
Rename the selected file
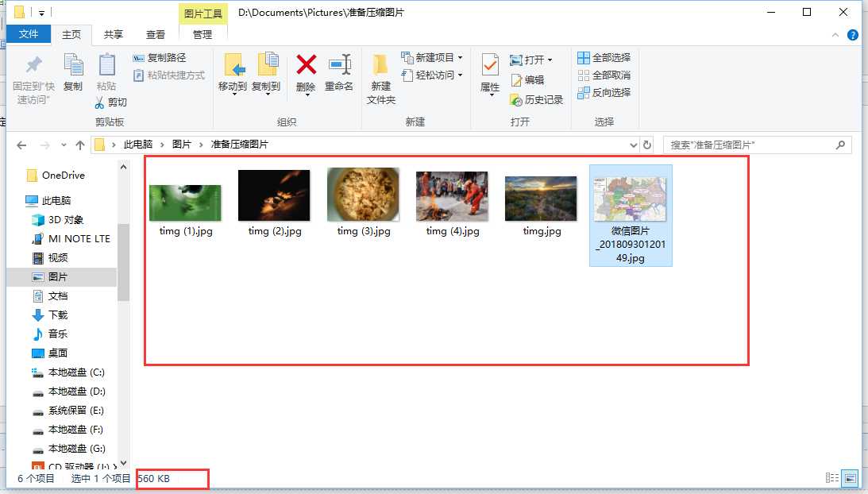click(339, 72)
